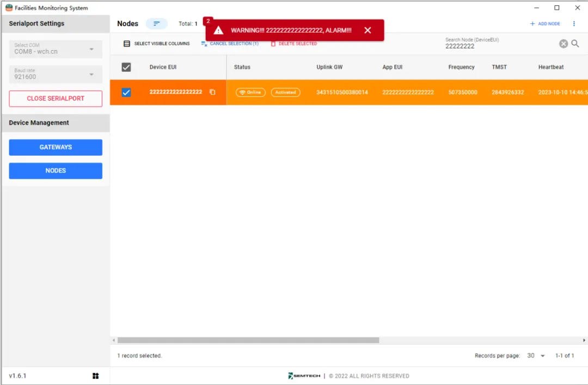
Task: Uncheck the selected node row checkbox
Action: click(x=126, y=93)
